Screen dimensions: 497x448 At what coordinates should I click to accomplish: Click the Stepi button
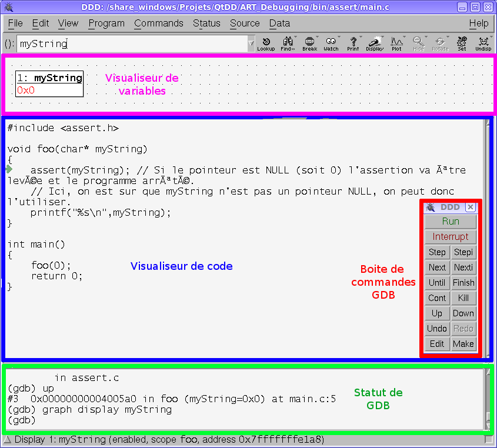[463, 252]
